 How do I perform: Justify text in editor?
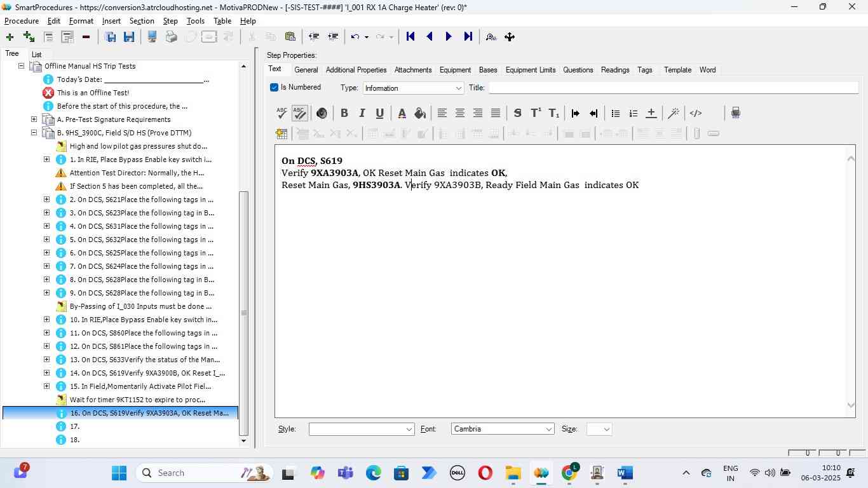[x=495, y=113]
